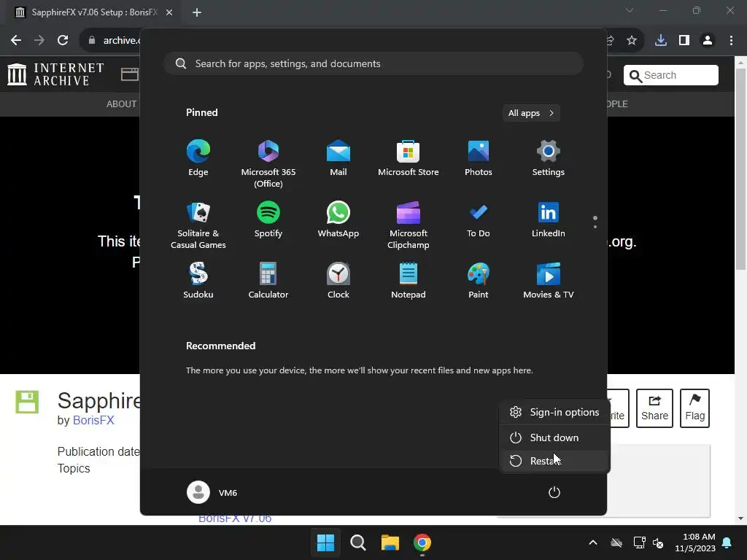Click Chrome's back navigation arrow
The width and height of the screenshot is (747, 560).
[x=16, y=41]
